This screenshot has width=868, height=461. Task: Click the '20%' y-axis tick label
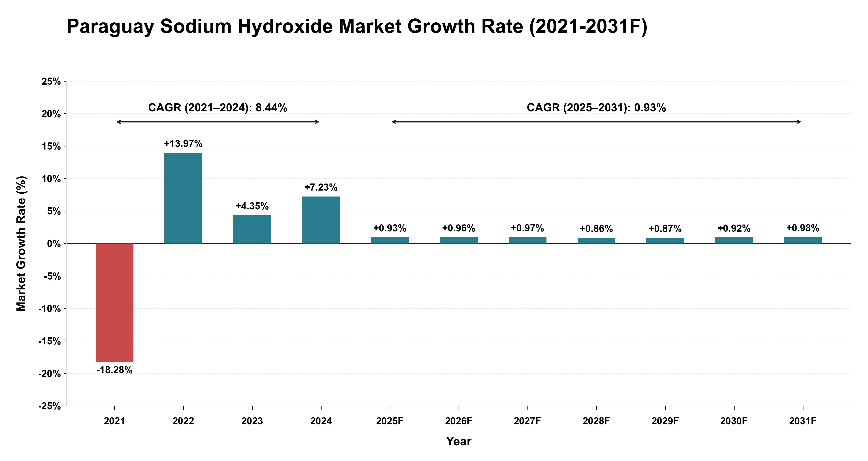[51, 114]
